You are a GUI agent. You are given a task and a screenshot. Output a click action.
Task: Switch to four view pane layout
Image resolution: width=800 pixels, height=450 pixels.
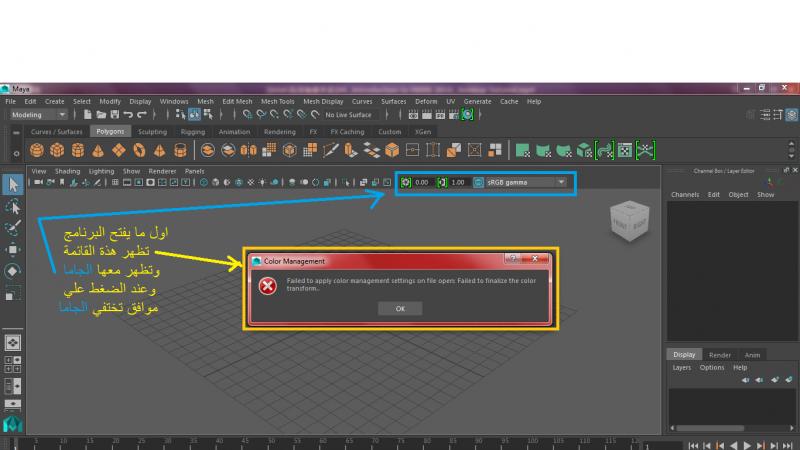tap(13, 364)
